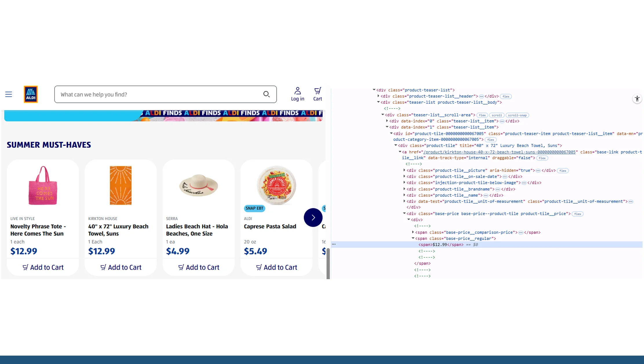Toggle flex badge on base-price div
644x364 pixels.
click(577, 214)
